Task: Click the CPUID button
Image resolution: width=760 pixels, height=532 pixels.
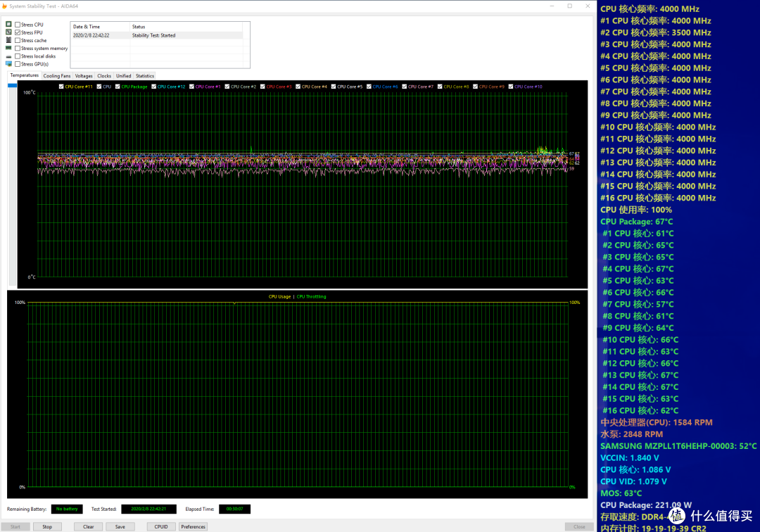Action: tap(161, 526)
